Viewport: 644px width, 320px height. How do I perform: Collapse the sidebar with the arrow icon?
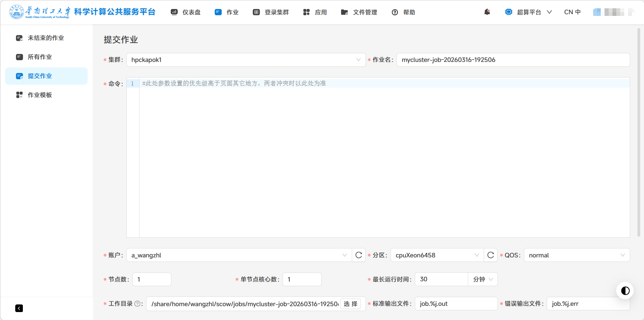(19, 308)
